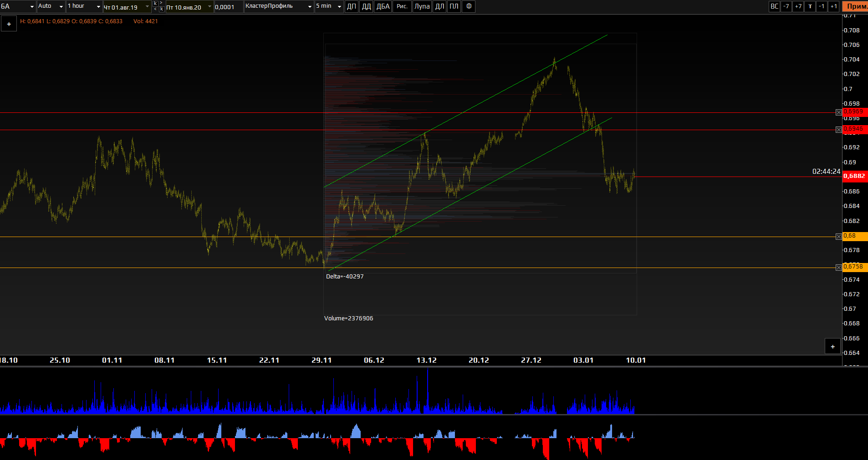Screen dimensions: 868x460
Task: Click the ДД toolbar button
Action: [x=366, y=6]
